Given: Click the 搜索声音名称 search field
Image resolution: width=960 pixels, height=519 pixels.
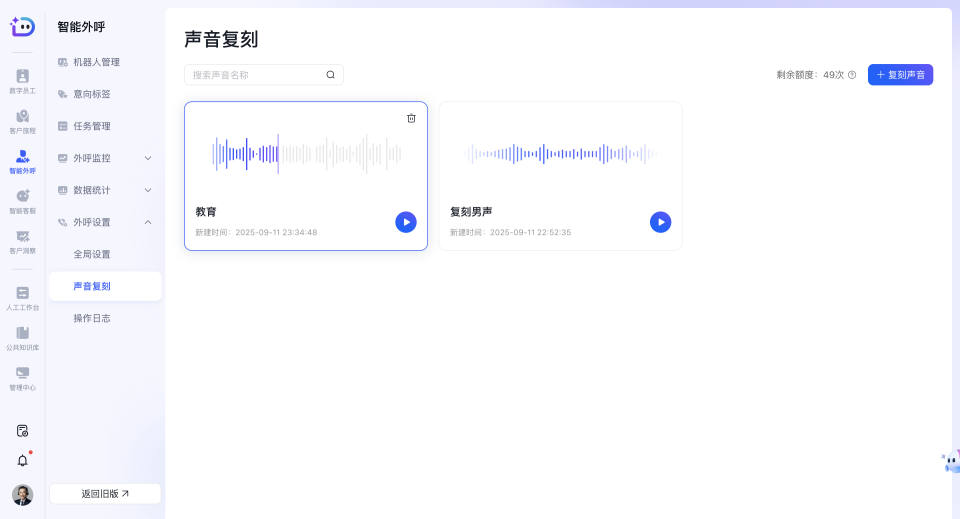Looking at the screenshot, I should point(256,75).
